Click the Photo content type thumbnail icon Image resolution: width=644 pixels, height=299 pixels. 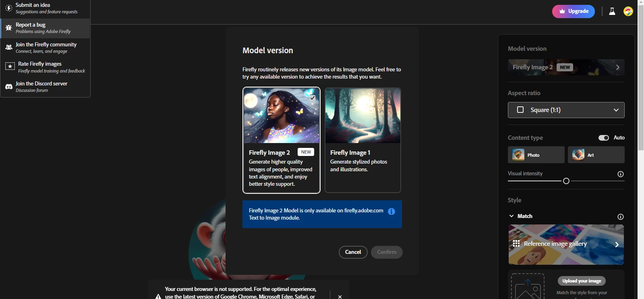click(518, 155)
